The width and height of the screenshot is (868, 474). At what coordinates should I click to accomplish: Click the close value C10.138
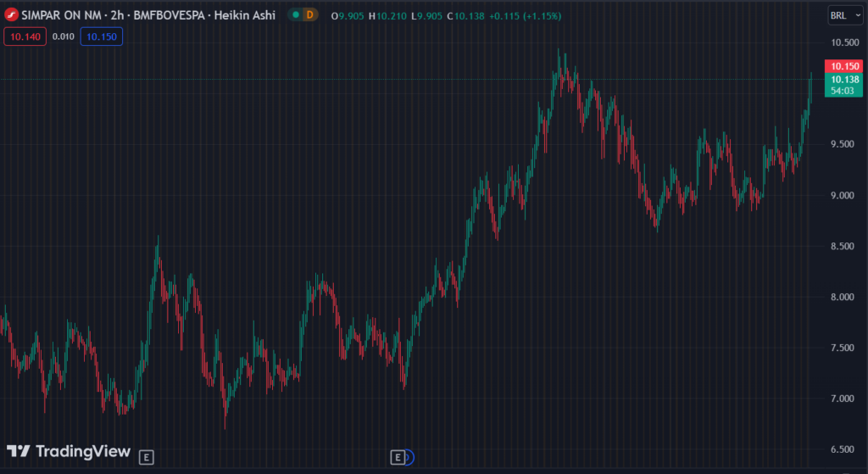(465, 16)
